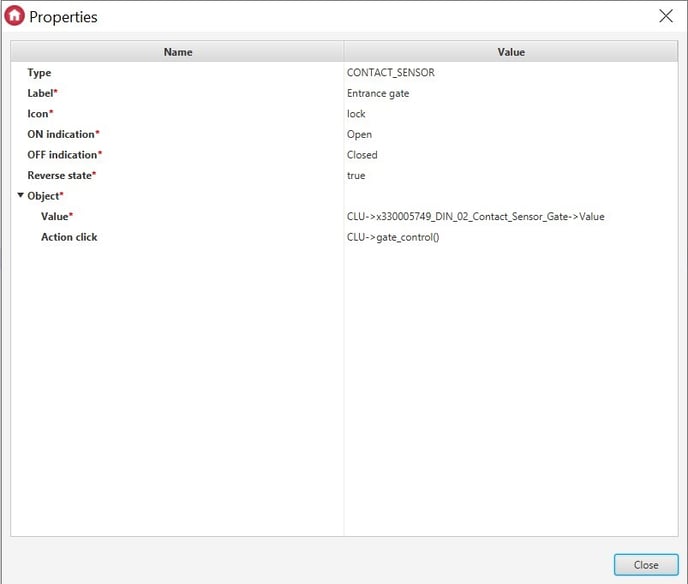
Task: Select the Action click property name
Action: (69, 237)
